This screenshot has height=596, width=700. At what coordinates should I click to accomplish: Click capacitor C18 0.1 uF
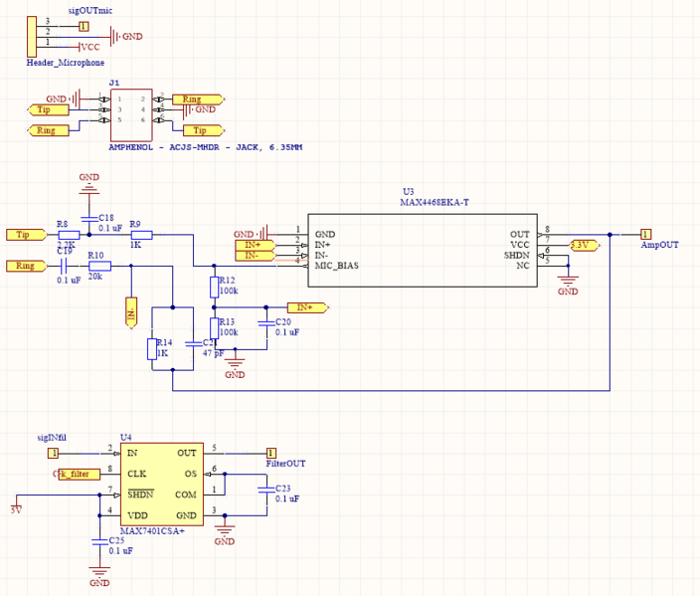tap(89, 217)
